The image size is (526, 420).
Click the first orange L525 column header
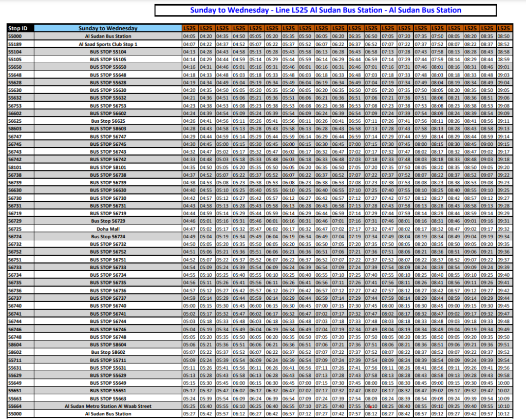190,29
